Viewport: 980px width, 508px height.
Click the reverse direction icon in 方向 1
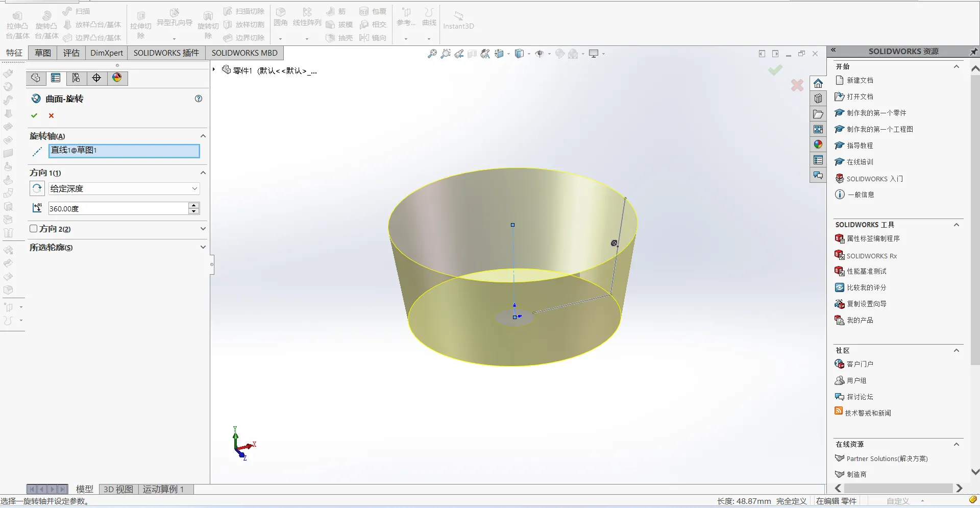pos(37,188)
